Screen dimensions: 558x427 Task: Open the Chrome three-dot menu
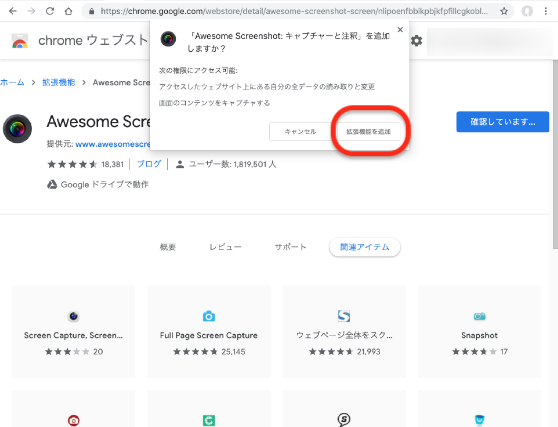point(546,11)
